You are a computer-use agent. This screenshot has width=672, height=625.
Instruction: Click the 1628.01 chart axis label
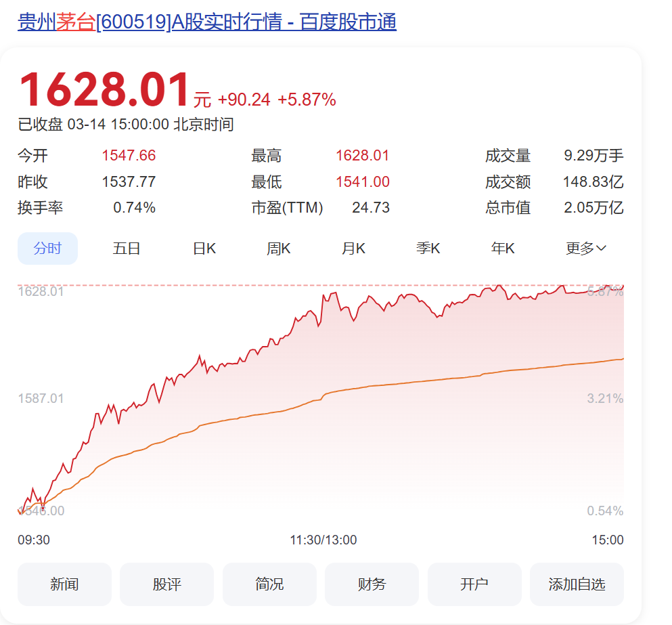tap(41, 291)
